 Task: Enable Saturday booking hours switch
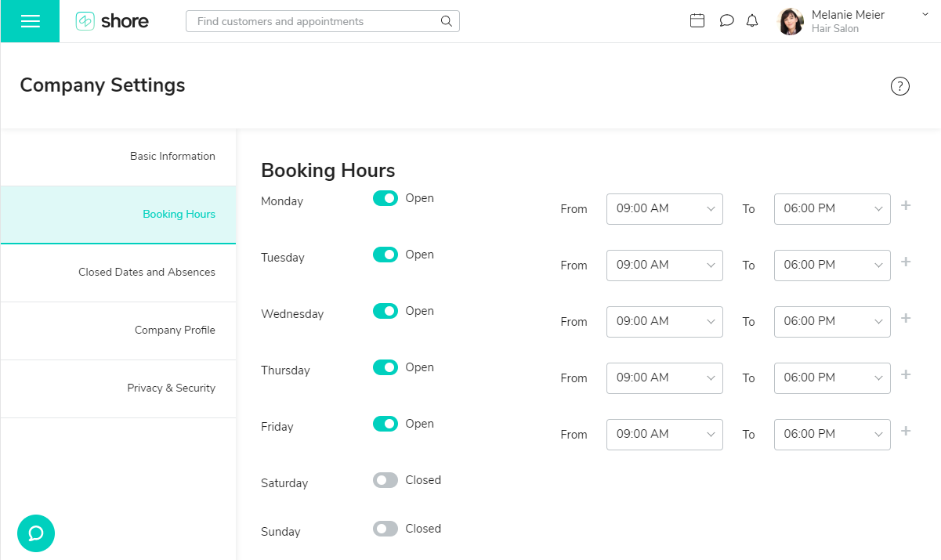click(385, 480)
